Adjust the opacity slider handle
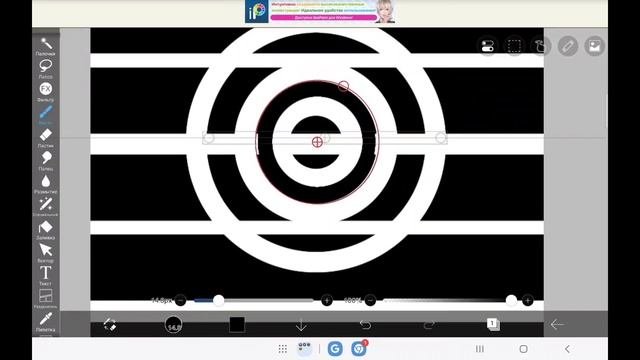 coord(511,300)
